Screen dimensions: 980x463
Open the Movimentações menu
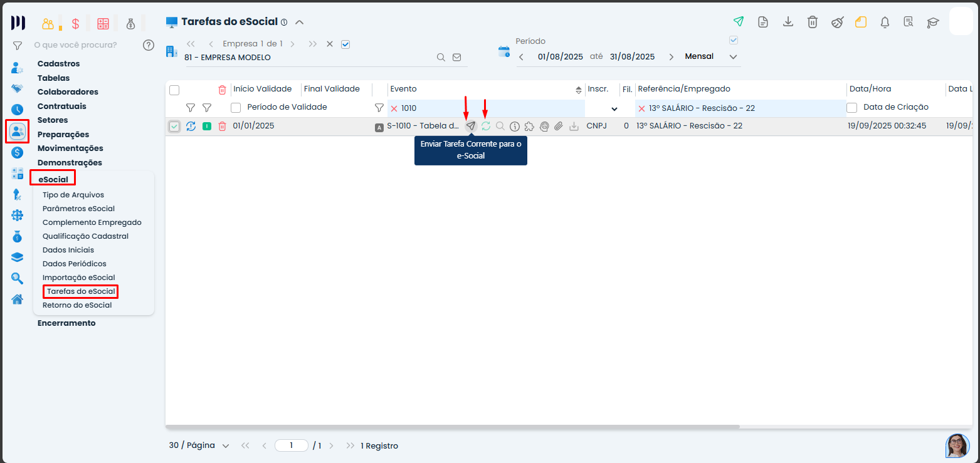point(70,148)
